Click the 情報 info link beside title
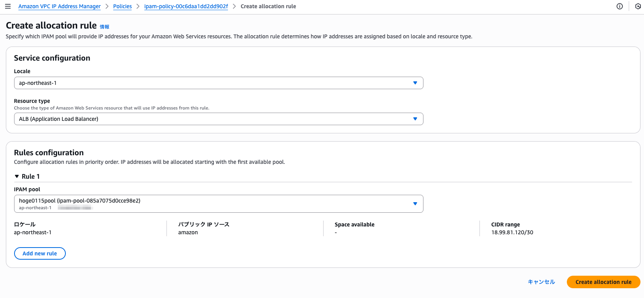This screenshot has width=644, height=298. point(105,27)
